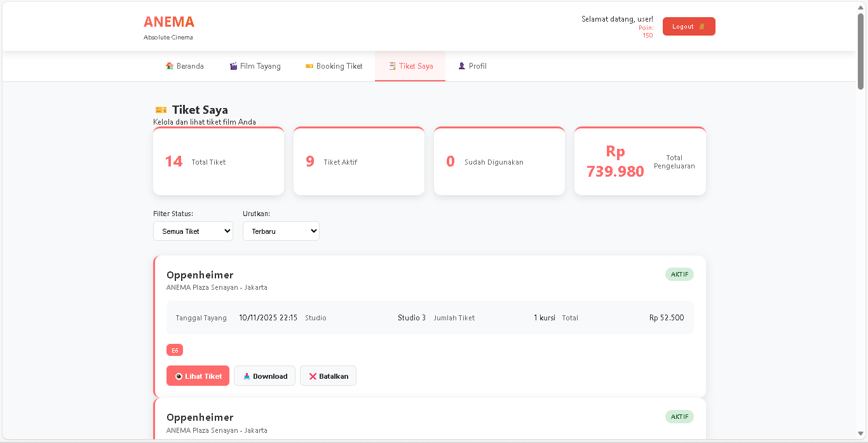Viewport: 868px width, 443px height.
Task: Click the download arrow icon
Action: [247, 376]
